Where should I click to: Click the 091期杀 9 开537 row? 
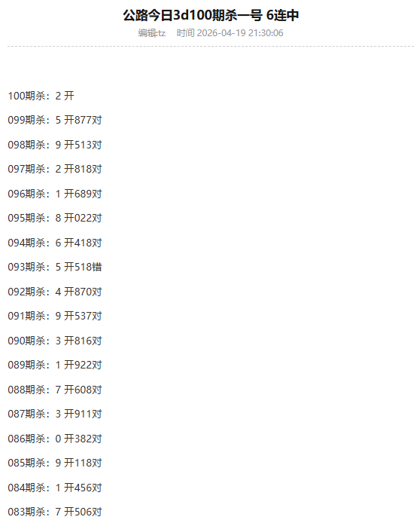pyautogui.click(x=55, y=316)
